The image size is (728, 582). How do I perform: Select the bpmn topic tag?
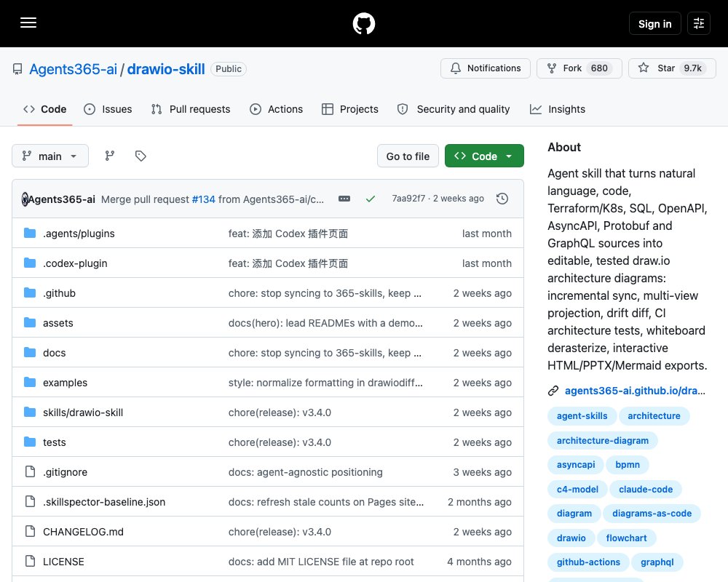coord(628,465)
